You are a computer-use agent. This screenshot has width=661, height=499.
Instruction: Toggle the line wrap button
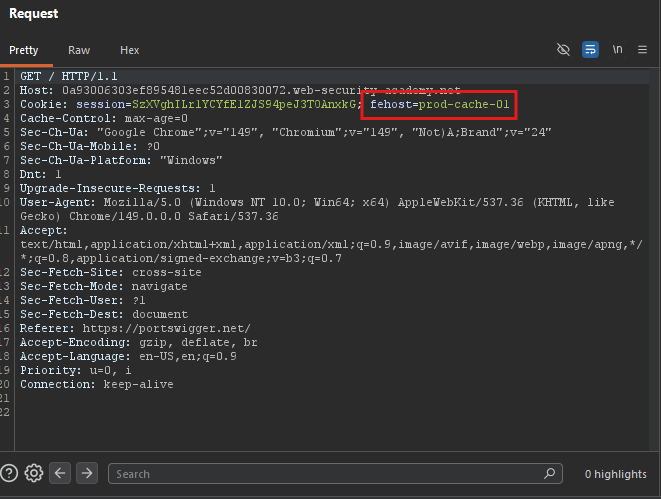pyautogui.click(x=590, y=50)
